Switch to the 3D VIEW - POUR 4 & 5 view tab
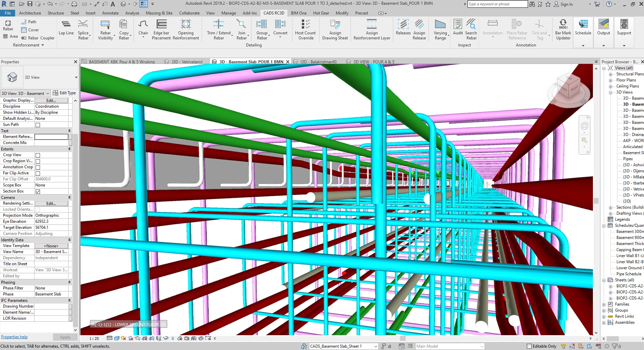 pyautogui.click(x=374, y=62)
